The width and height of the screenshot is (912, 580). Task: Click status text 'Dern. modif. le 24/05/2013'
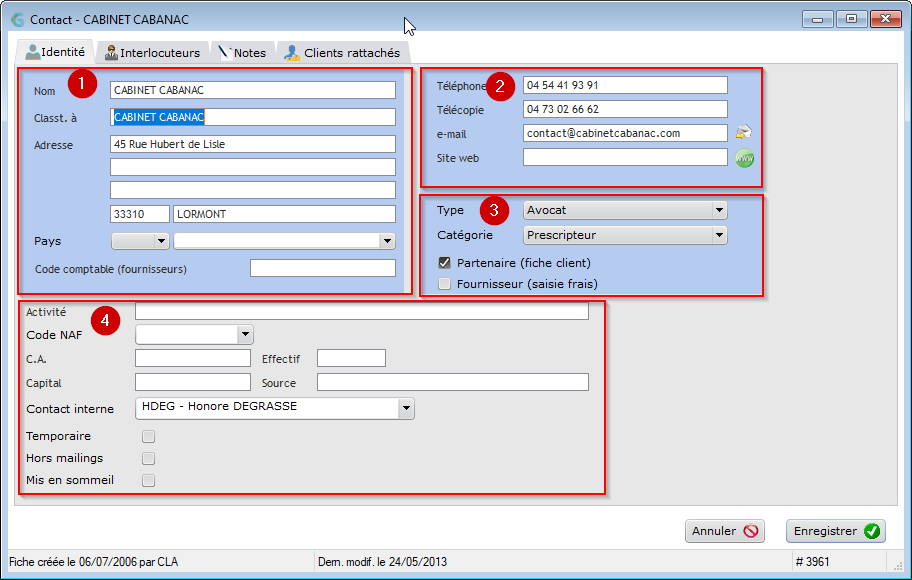point(383,562)
